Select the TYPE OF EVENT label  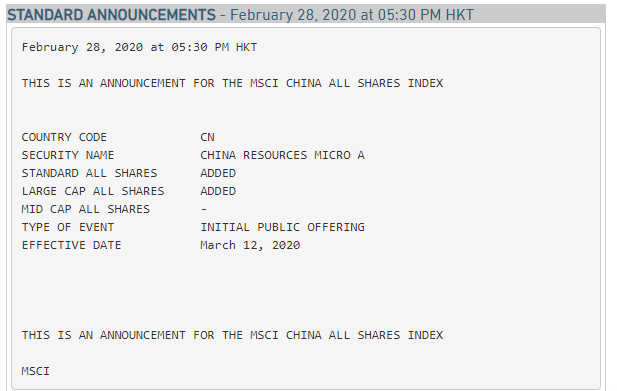pyautogui.click(x=68, y=227)
